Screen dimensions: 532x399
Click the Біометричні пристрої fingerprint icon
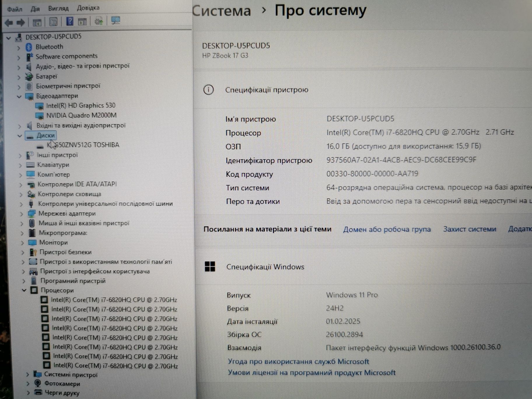click(x=29, y=86)
